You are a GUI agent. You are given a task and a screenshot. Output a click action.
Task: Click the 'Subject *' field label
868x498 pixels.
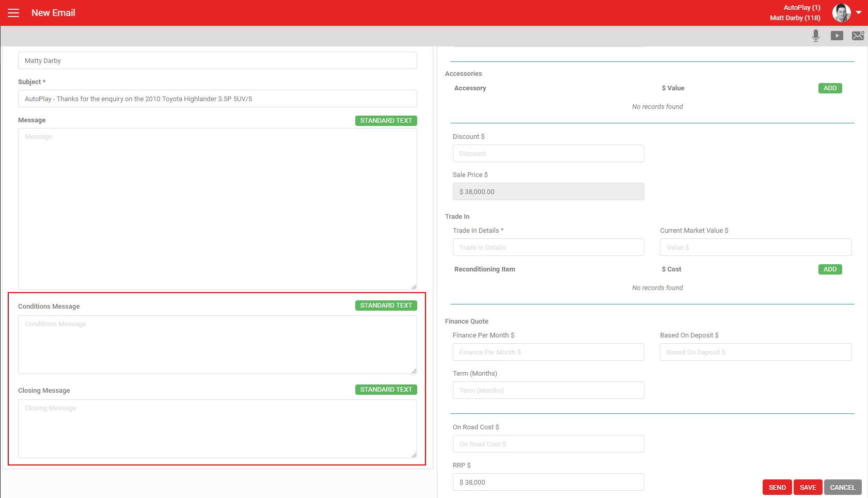click(x=31, y=82)
